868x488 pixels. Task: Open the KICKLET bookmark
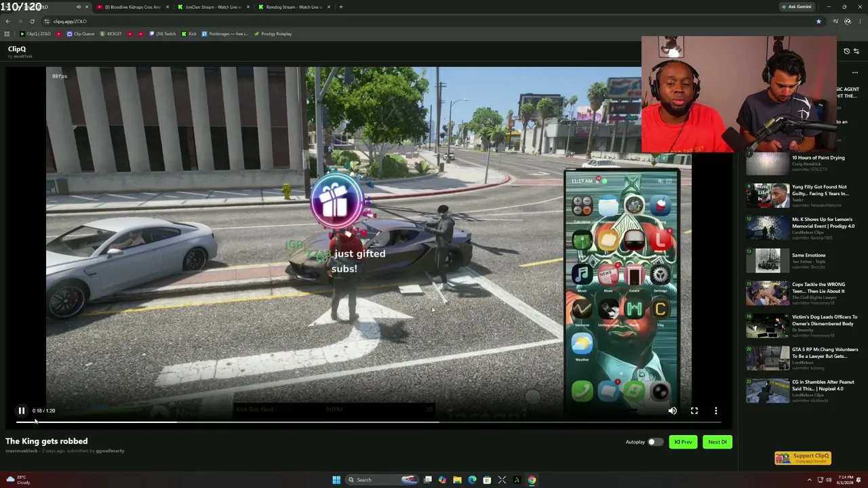[x=111, y=34]
